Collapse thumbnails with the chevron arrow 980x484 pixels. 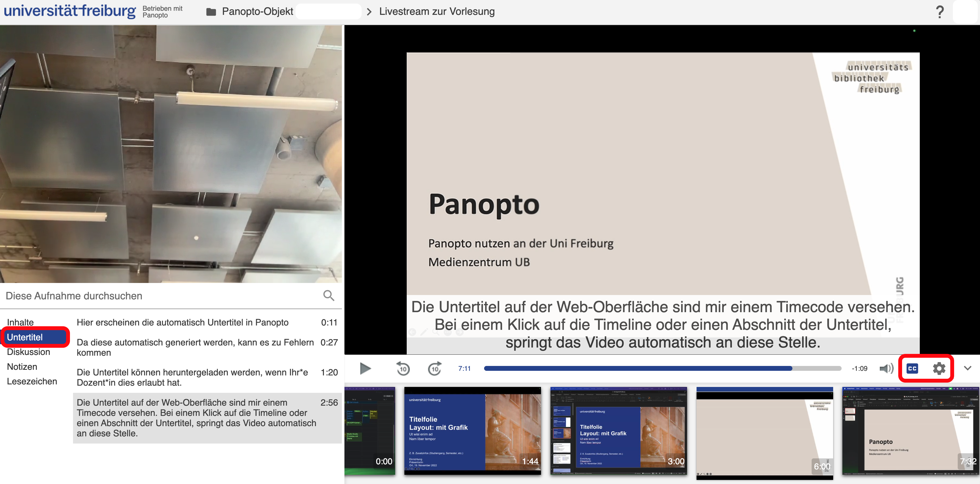point(967,368)
